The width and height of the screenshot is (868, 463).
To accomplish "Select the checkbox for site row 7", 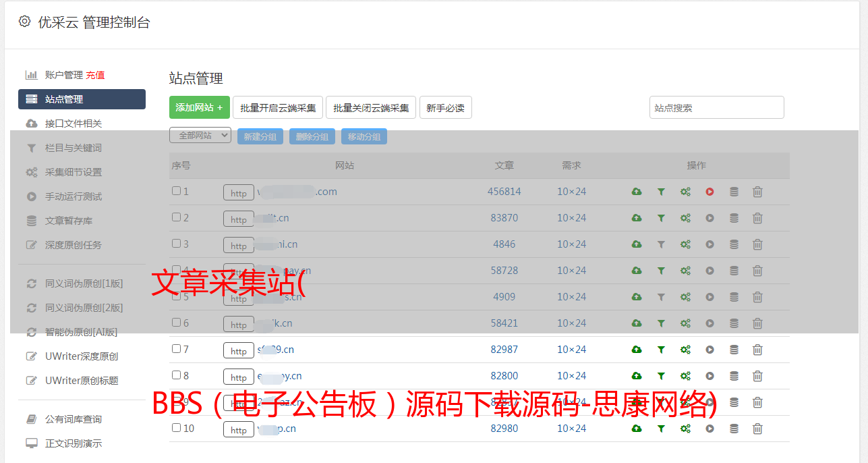I will point(176,349).
